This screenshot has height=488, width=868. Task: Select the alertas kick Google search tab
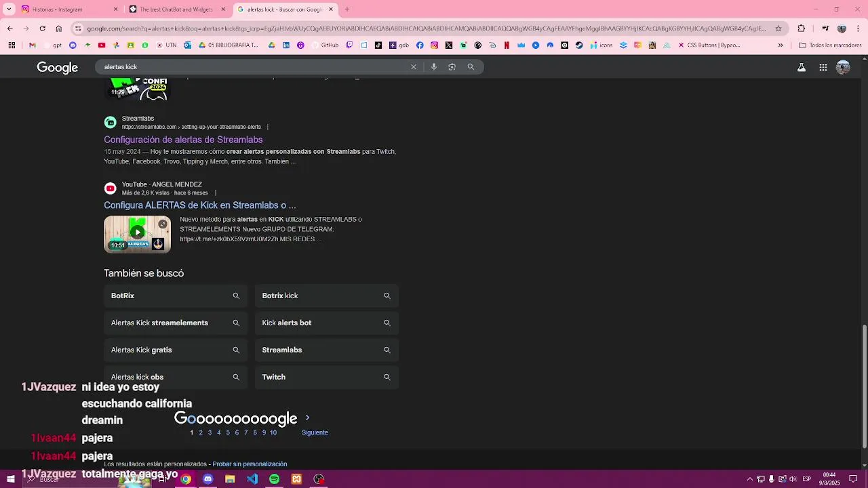point(285,9)
